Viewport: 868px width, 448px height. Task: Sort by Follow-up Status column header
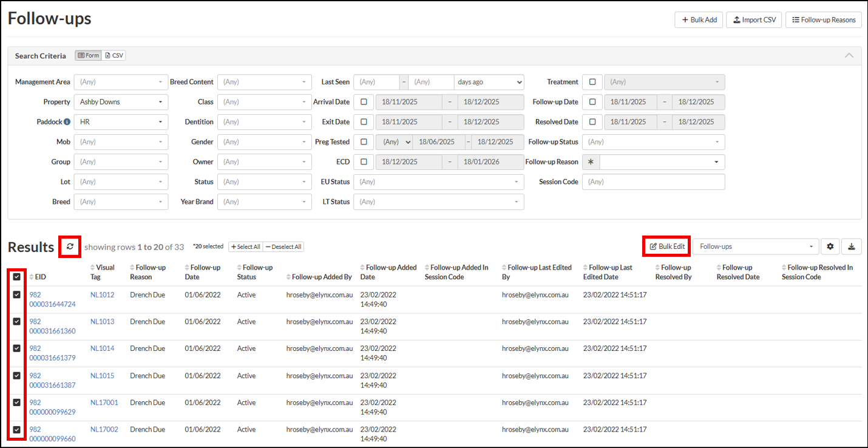click(254, 272)
